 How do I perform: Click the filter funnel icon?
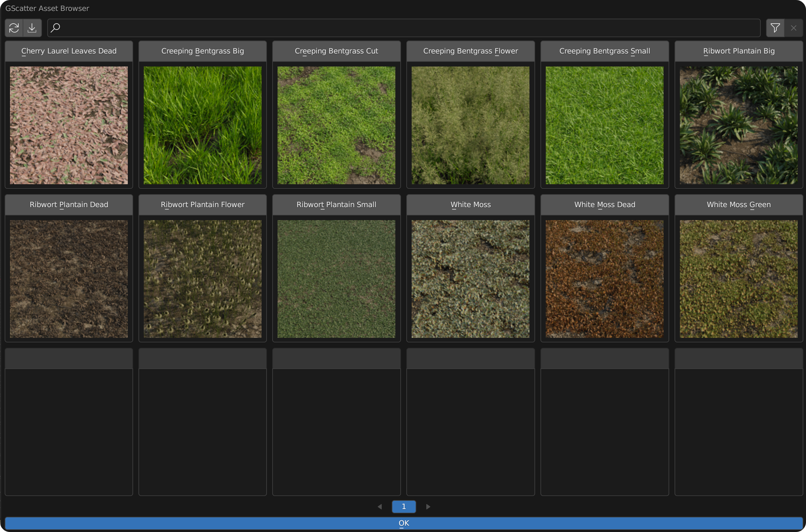pyautogui.click(x=775, y=28)
